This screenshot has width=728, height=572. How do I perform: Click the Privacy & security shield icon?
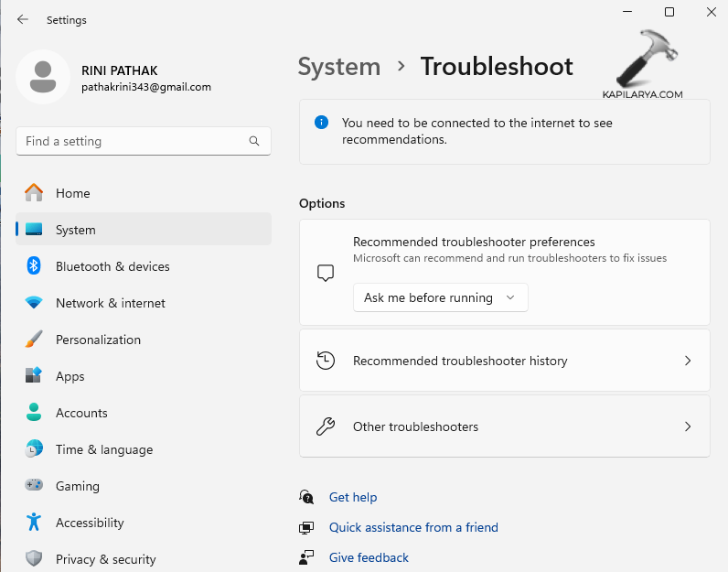click(x=34, y=559)
